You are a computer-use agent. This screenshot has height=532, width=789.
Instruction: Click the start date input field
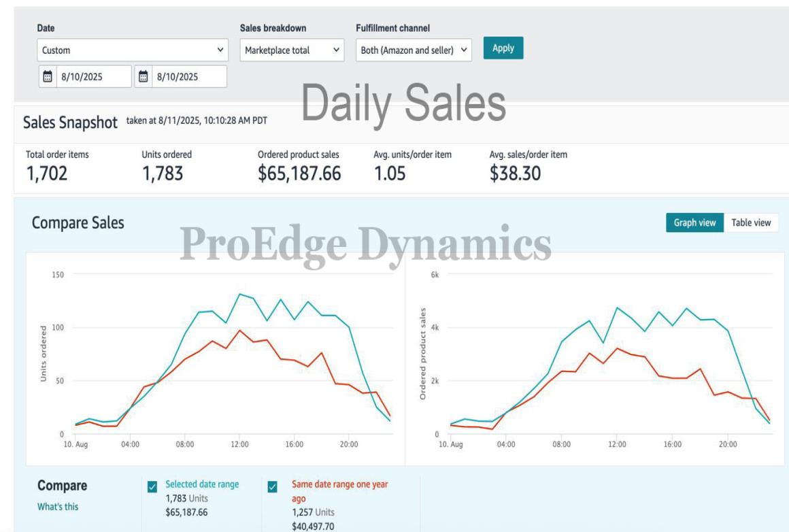click(92, 77)
